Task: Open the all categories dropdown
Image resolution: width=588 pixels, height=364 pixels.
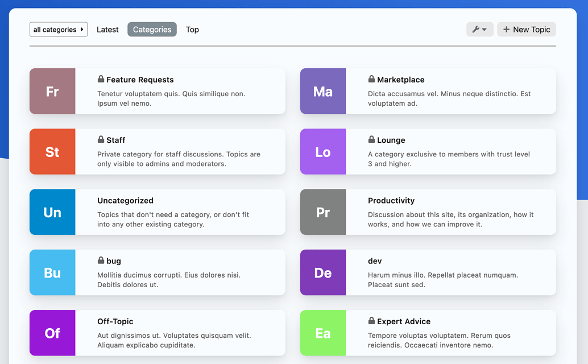Action: [59, 30]
